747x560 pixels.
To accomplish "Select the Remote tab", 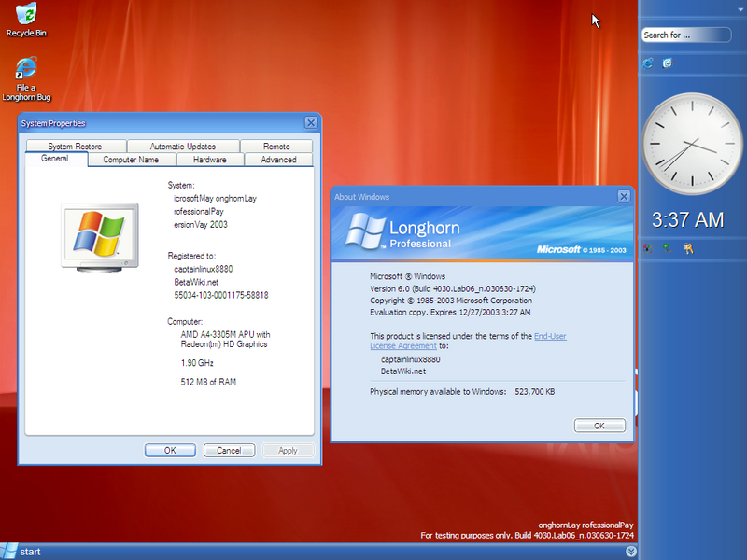I will (276, 147).
